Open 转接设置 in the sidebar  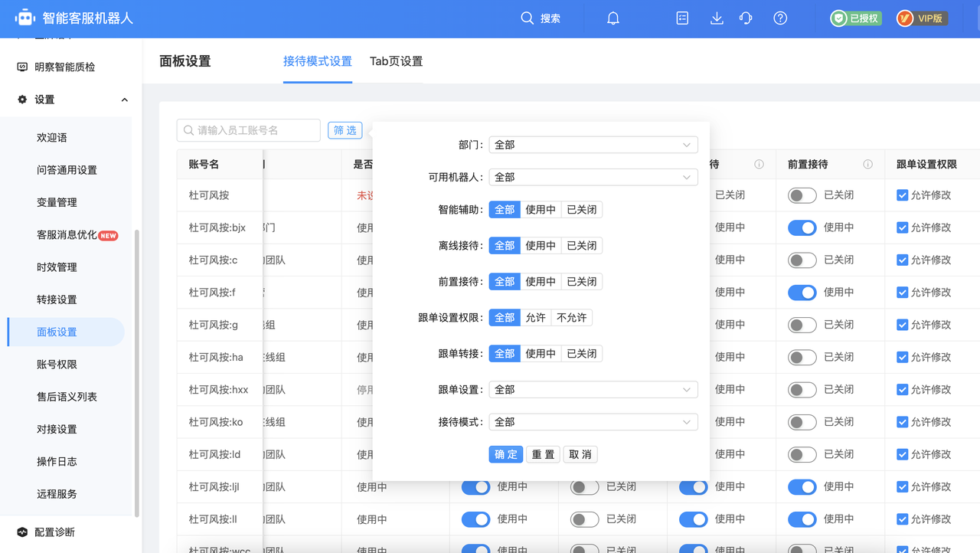pos(57,299)
